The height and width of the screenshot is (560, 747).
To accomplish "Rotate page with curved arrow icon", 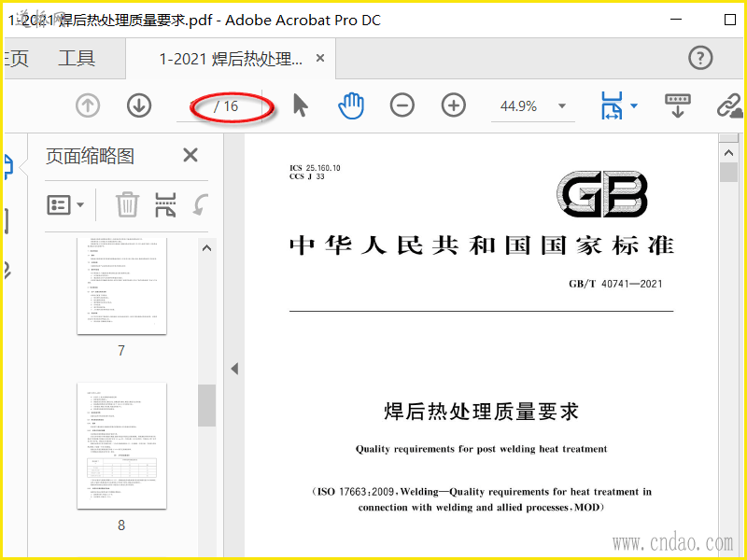I will coord(201,205).
